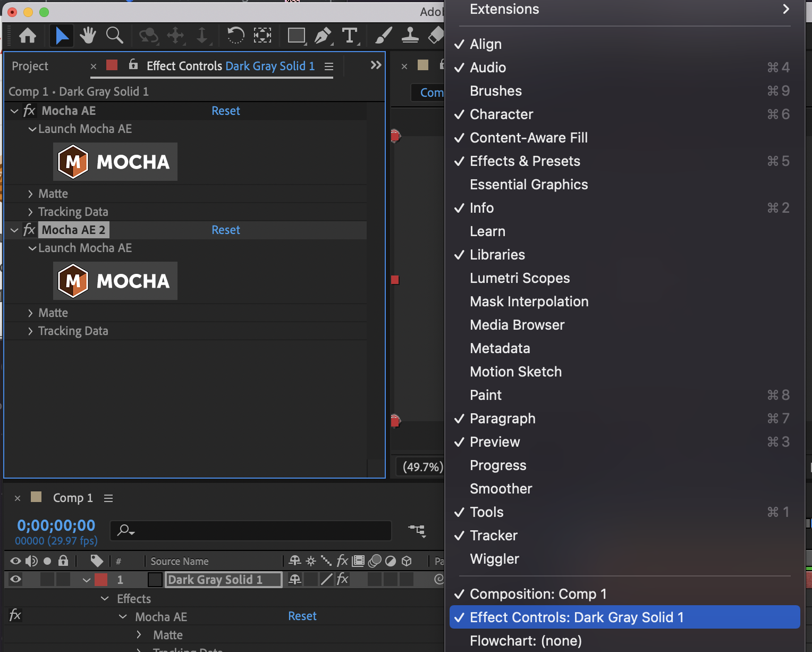The width and height of the screenshot is (812, 652).
Task: Hide the Dark Gray Solid 1 layer
Action: point(14,580)
